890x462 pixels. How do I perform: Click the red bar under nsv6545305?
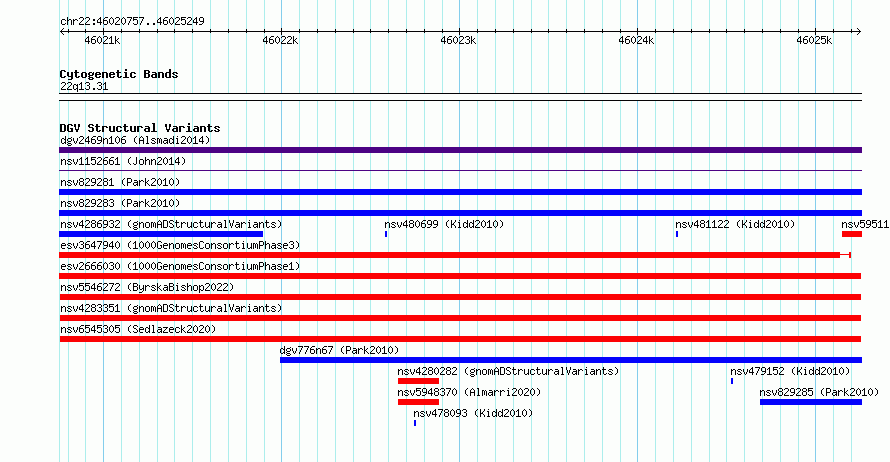click(x=460, y=339)
